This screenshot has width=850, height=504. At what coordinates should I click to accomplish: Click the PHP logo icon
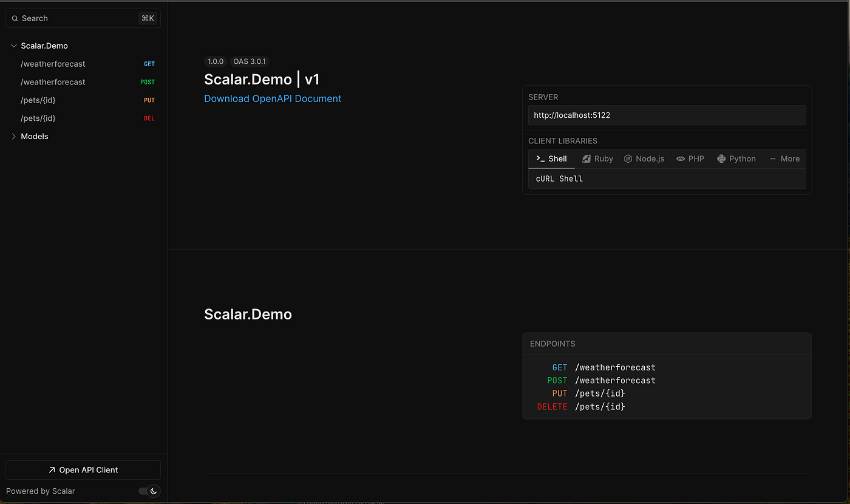click(681, 158)
